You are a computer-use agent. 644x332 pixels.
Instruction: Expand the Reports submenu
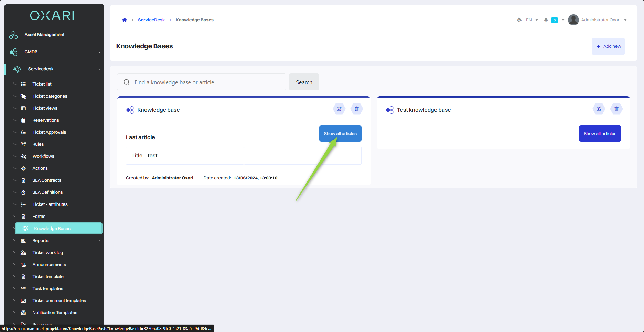(40, 241)
